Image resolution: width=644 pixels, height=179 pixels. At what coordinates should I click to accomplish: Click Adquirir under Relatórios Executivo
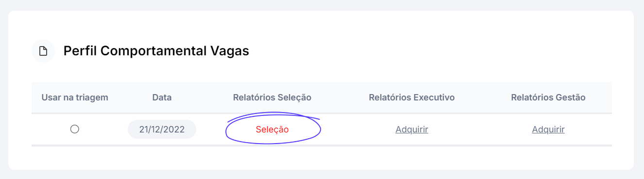tap(412, 130)
